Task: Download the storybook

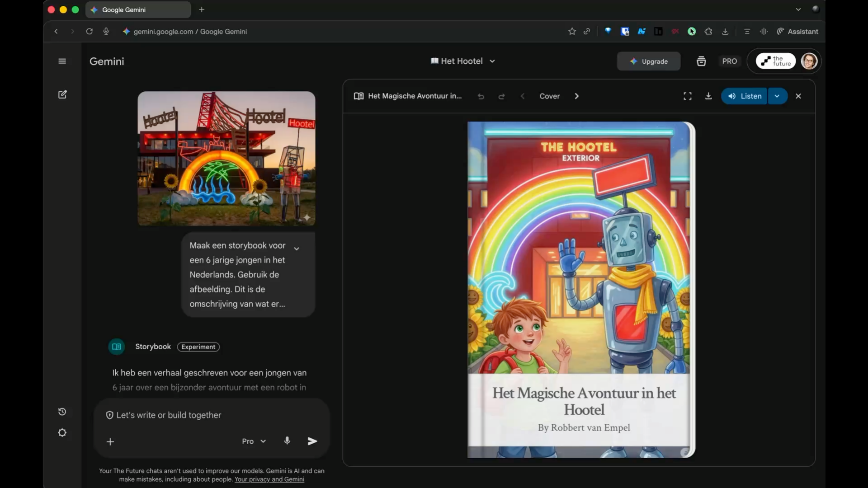Action: tap(708, 96)
